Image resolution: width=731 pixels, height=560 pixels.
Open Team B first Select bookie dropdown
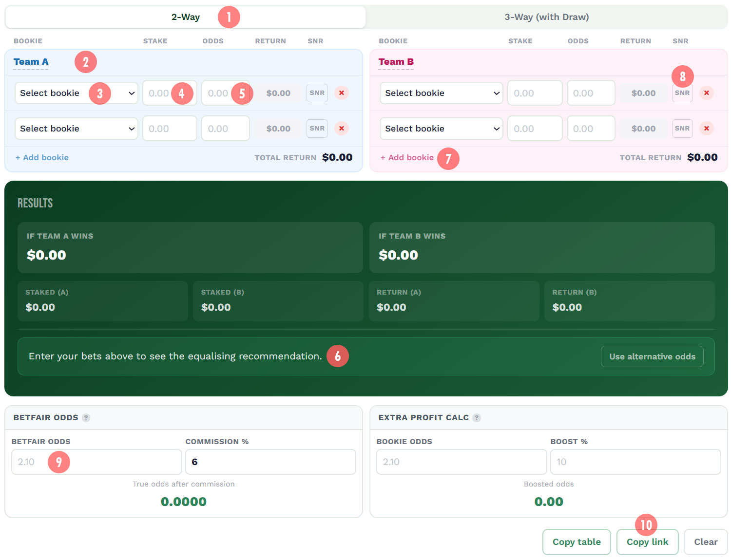[x=442, y=93]
